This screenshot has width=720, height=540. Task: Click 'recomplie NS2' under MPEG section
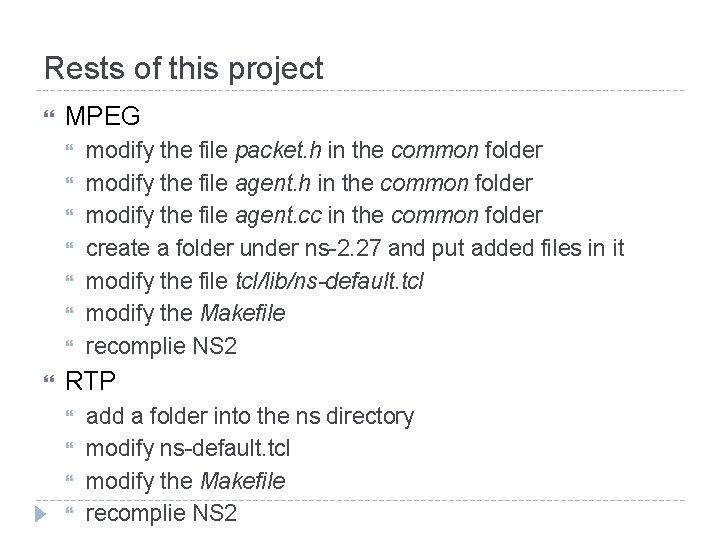point(161,347)
